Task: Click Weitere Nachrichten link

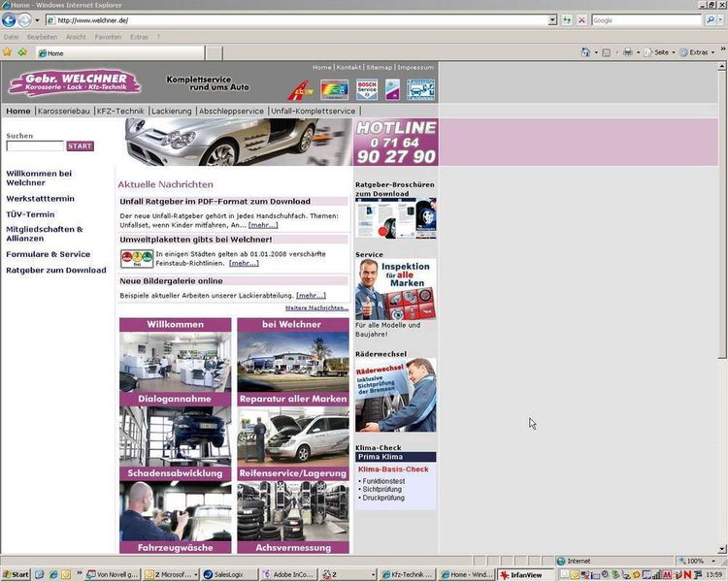Action: coord(316,307)
